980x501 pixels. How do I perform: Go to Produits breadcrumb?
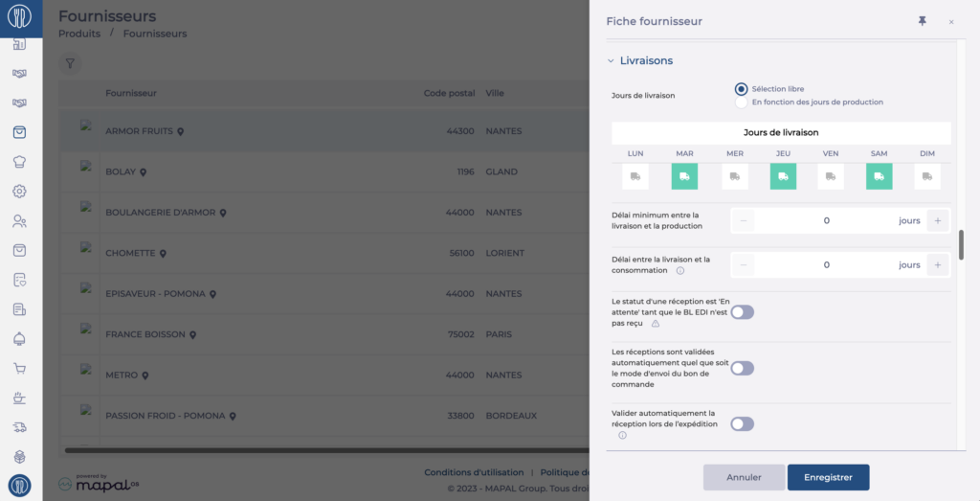pos(79,34)
